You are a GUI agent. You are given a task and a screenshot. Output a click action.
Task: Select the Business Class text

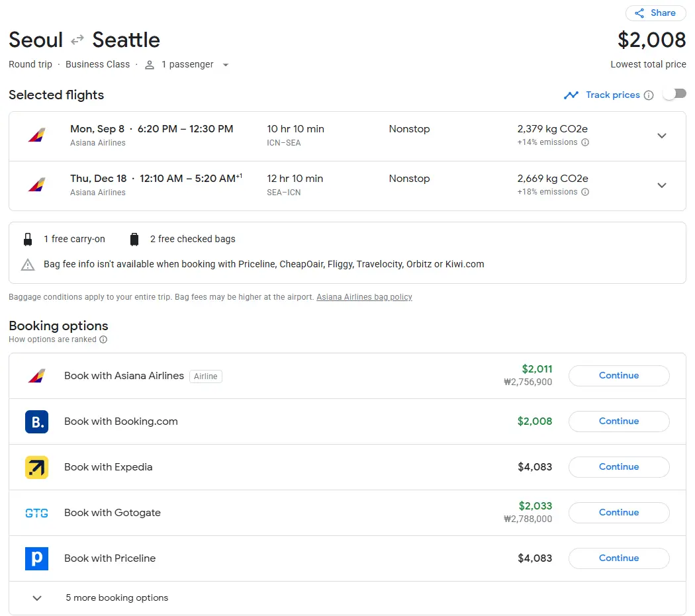[x=97, y=64]
